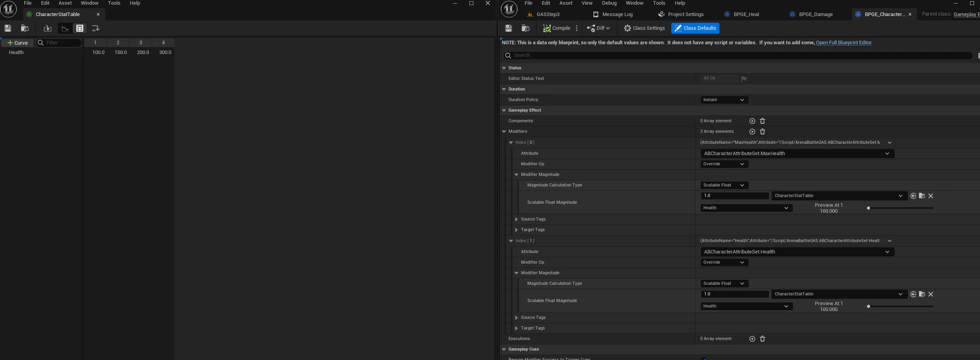Switch curve table to table view mode
Image resolution: width=980 pixels, height=360 pixels.
pos(80,28)
